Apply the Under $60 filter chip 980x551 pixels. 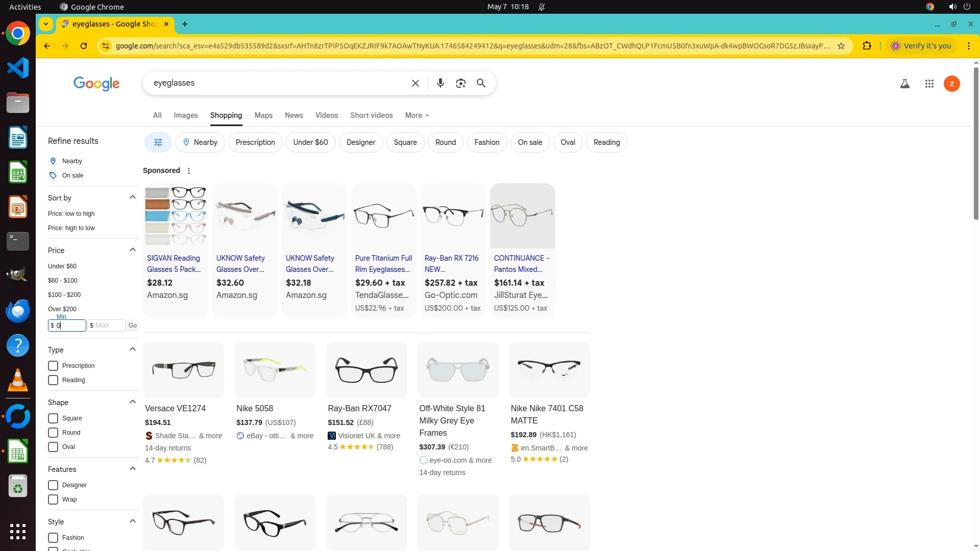pyautogui.click(x=310, y=142)
